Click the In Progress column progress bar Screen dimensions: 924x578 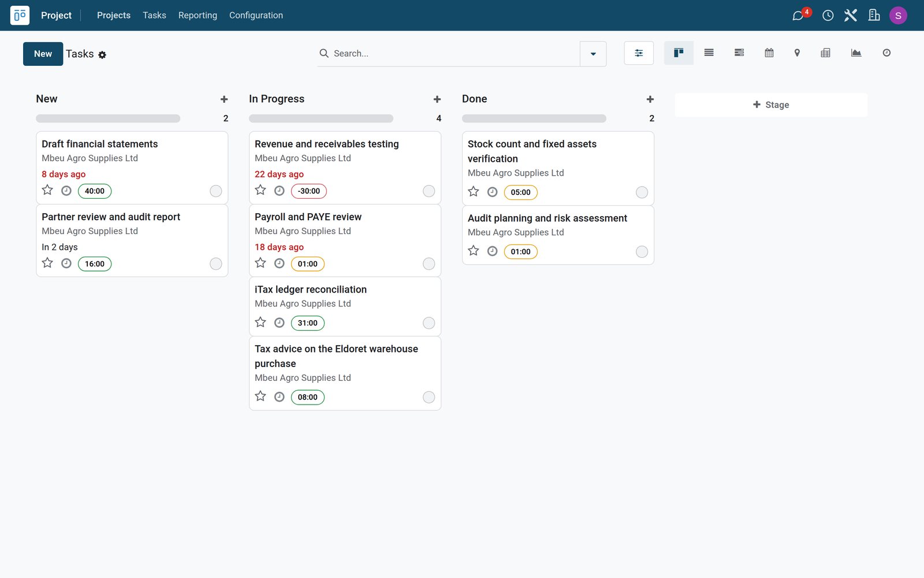click(321, 118)
